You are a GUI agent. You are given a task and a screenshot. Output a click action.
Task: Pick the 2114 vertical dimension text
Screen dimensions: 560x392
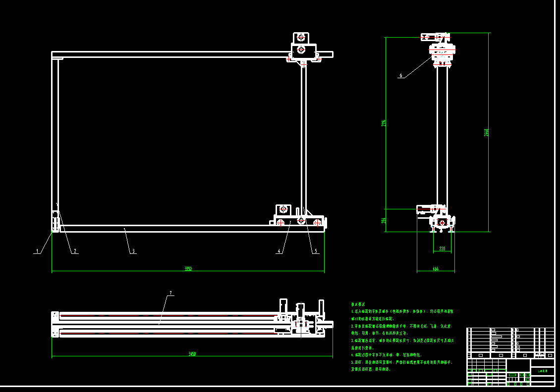click(x=384, y=123)
